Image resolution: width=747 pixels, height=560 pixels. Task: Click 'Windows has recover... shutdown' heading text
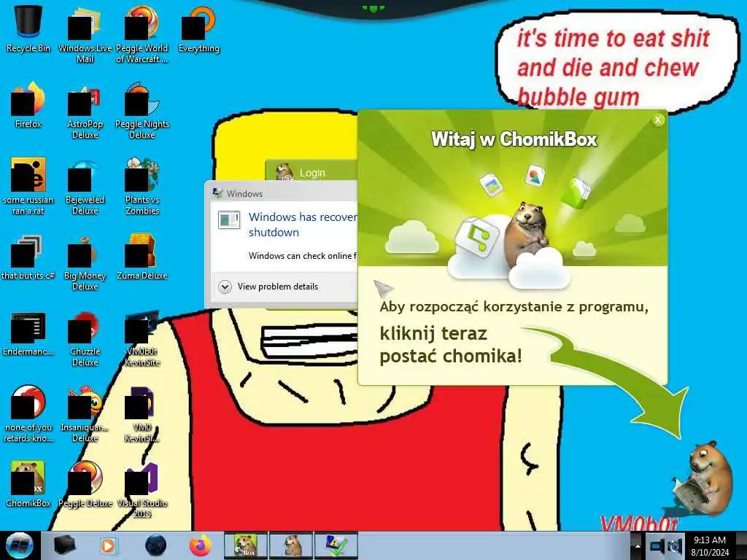[x=303, y=225]
